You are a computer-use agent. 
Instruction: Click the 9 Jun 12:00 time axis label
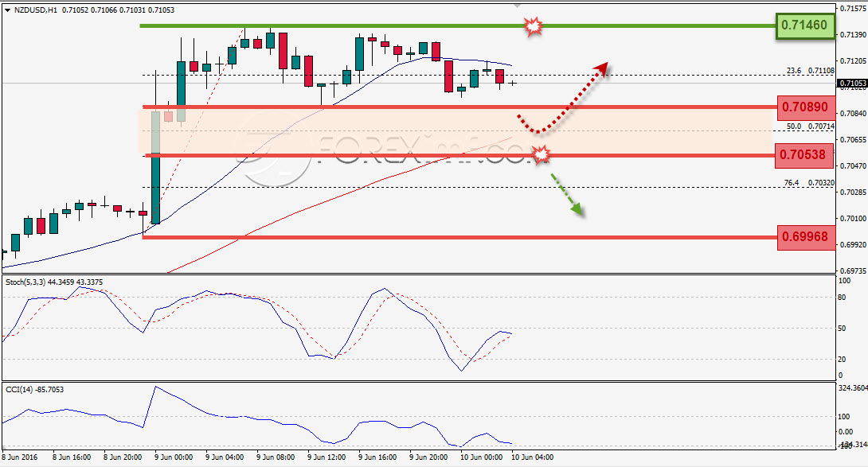pyautogui.click(x=326, y=457)
